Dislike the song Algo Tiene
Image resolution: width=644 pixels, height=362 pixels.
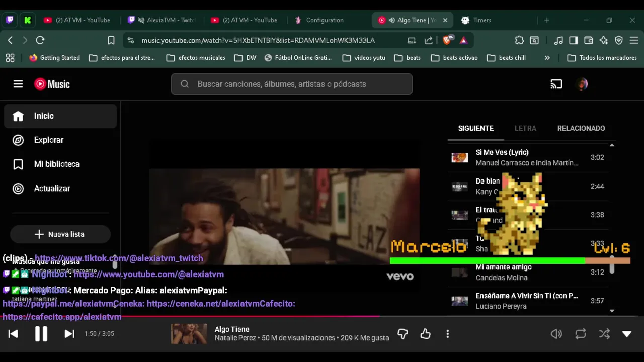pos(403,334)
